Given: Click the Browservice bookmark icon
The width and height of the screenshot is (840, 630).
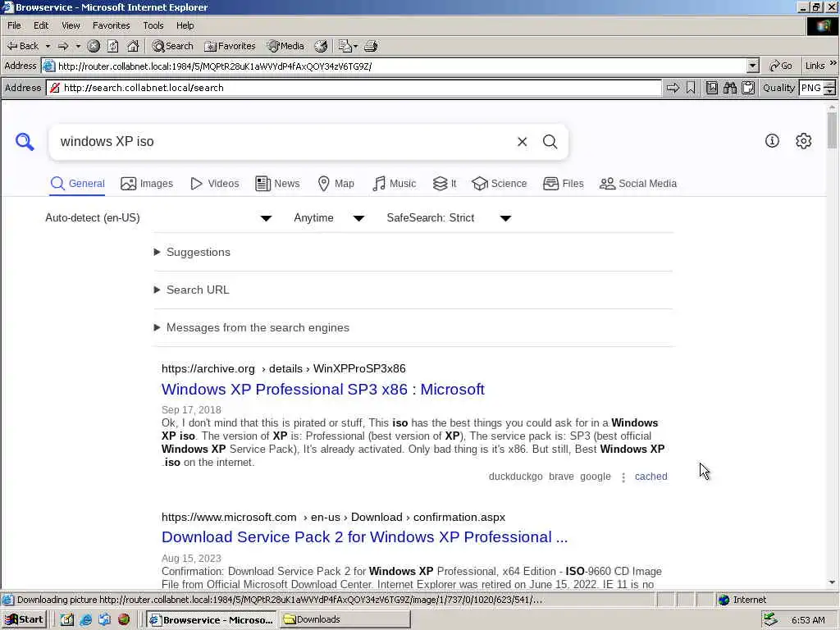Looking at the screenshot, I should click(691, 88).
